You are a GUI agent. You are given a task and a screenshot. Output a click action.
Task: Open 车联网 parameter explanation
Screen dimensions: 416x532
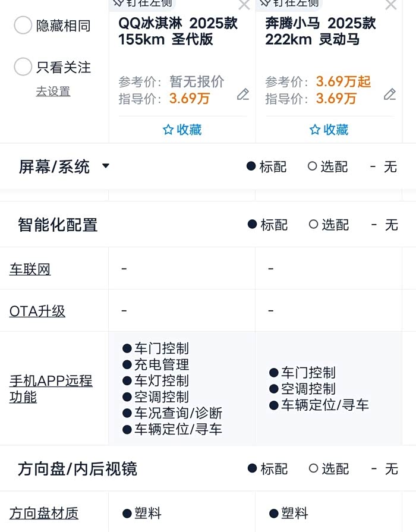tap(30, 269)
